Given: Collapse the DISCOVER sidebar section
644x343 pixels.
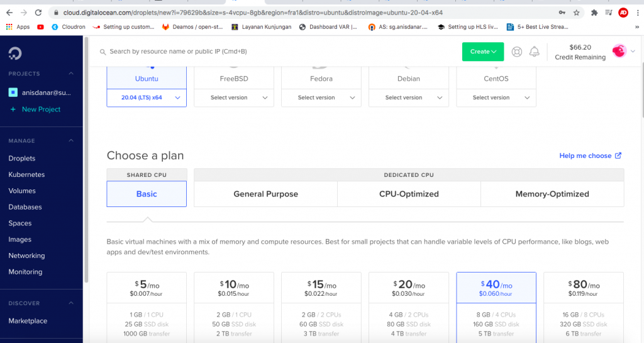Looking at the screenshot, I should tap(71, 303).
